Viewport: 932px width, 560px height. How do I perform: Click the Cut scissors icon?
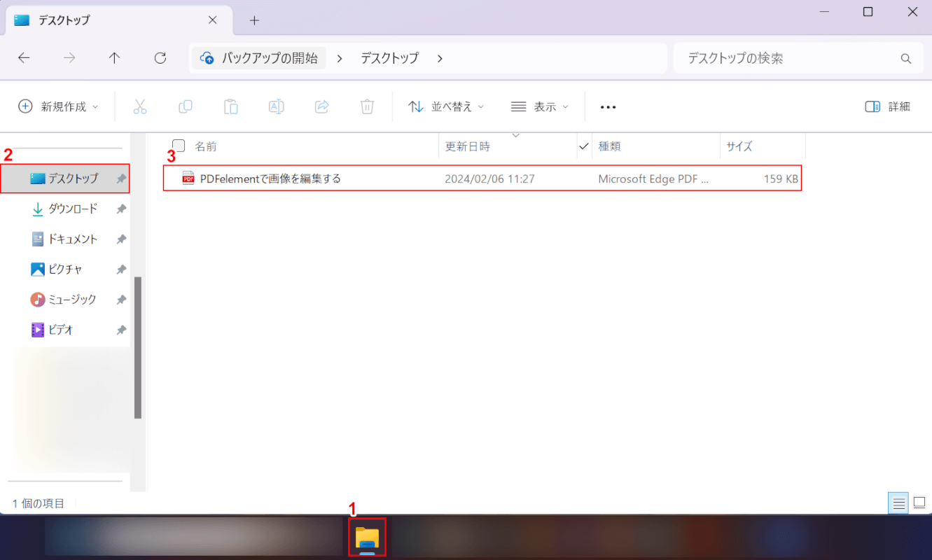(140, 106)
